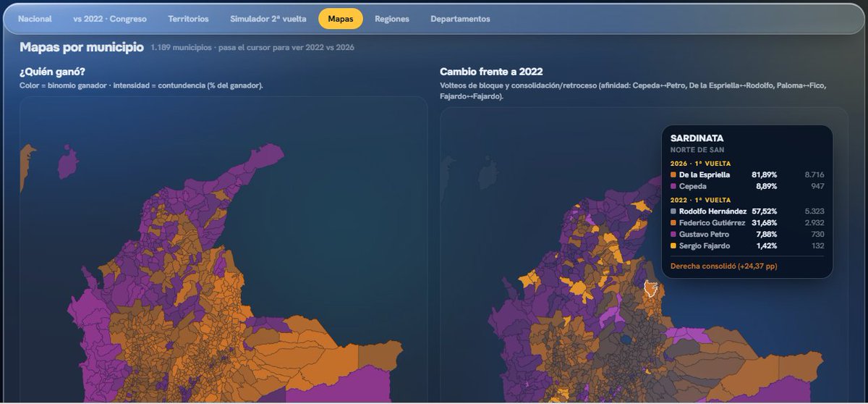Click the 81,89% De la Espriella value
Screen dimensions: 868x404
point(765,175)
